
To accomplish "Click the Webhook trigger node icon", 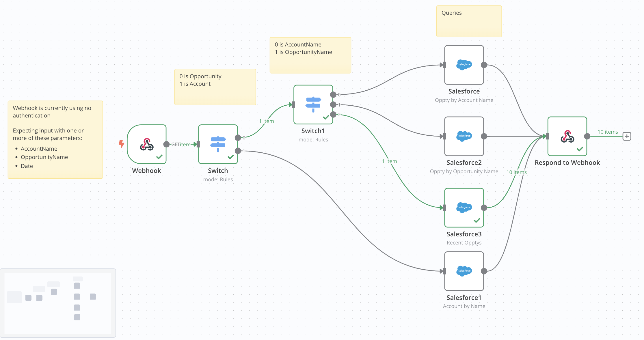I will [147, 144].
